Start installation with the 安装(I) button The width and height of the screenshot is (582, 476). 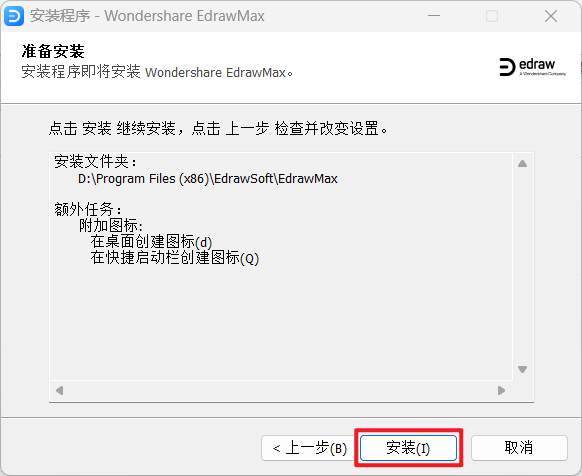408,448
